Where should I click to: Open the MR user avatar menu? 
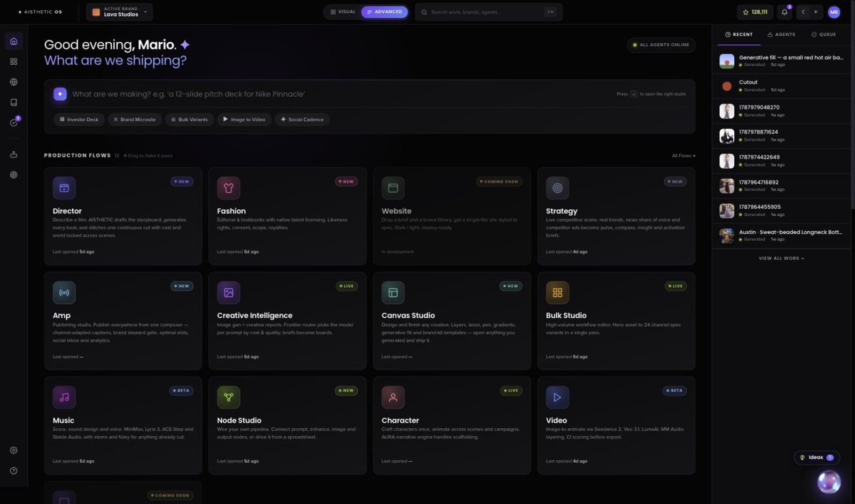(x=834, y=12)
